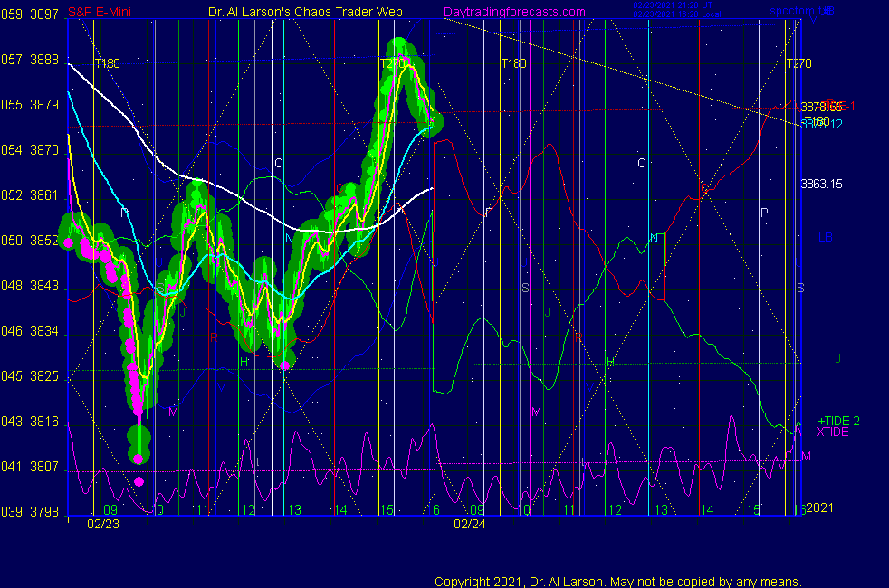
Task: Click the green '+TIDE-2' legend label
Action: [838, 421]
